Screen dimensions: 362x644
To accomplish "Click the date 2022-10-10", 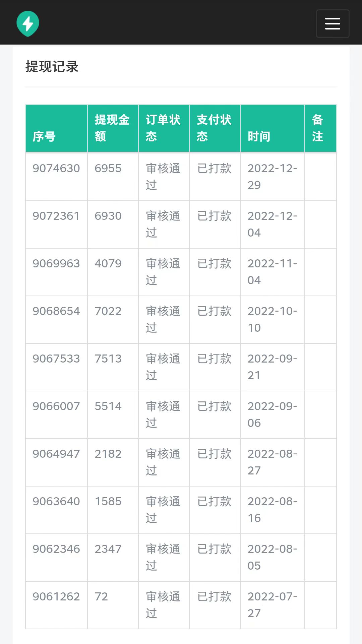I will [x=272, y=319].
